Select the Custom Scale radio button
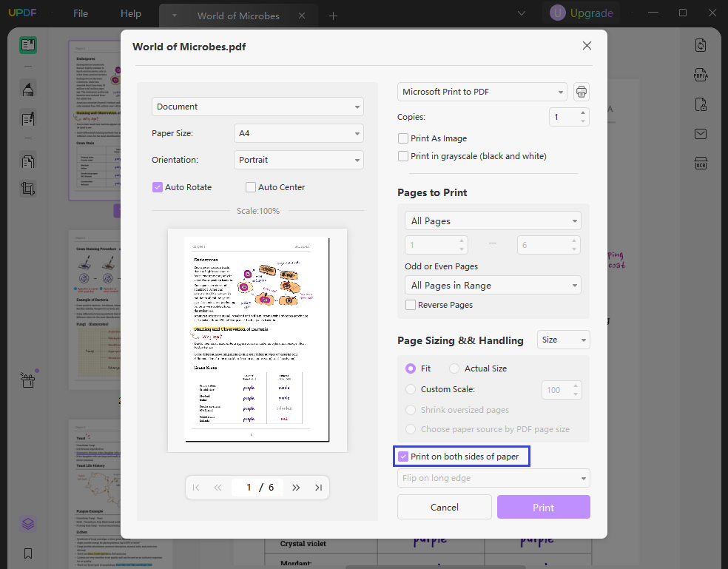 click(411, 389)
